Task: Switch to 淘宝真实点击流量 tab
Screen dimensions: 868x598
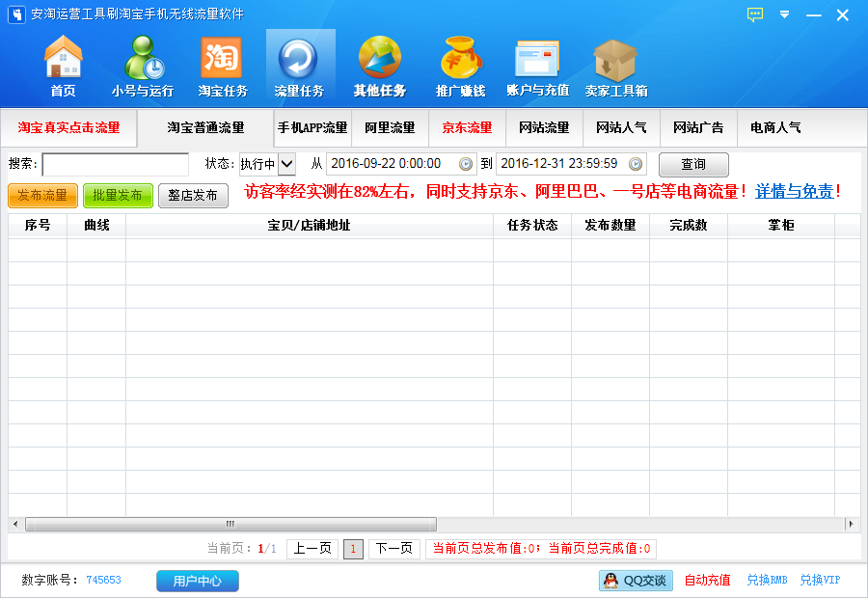Action: (68, 128)
